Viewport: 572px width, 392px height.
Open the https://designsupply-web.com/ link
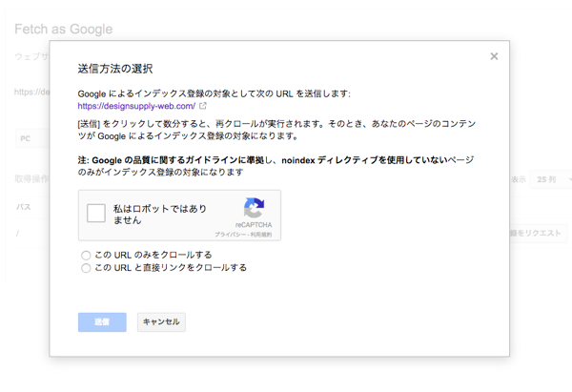tap(136, 106)
